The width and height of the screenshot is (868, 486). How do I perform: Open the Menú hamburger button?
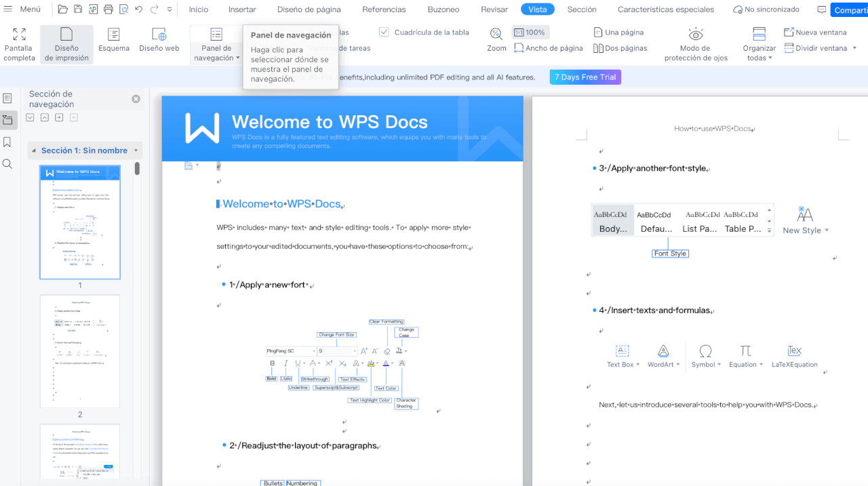tap(22, 9)
